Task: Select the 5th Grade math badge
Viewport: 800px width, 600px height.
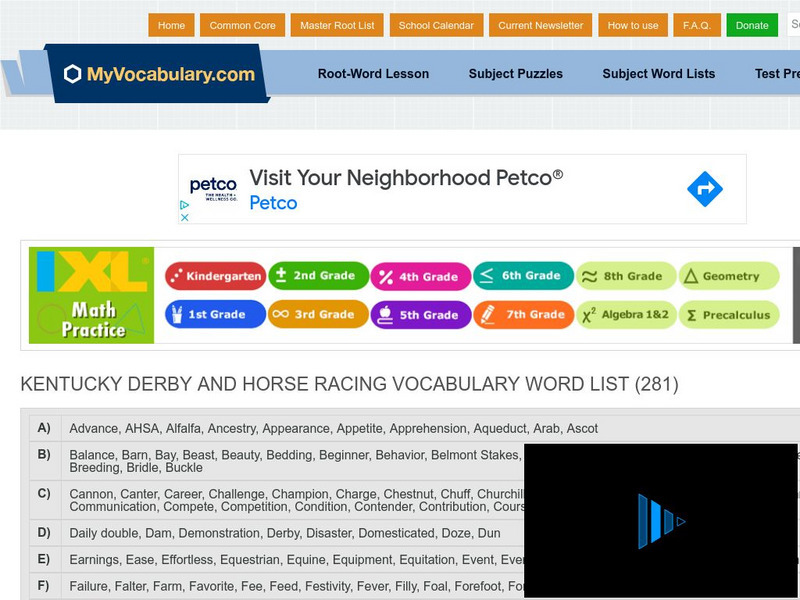Action: [421, 315]
